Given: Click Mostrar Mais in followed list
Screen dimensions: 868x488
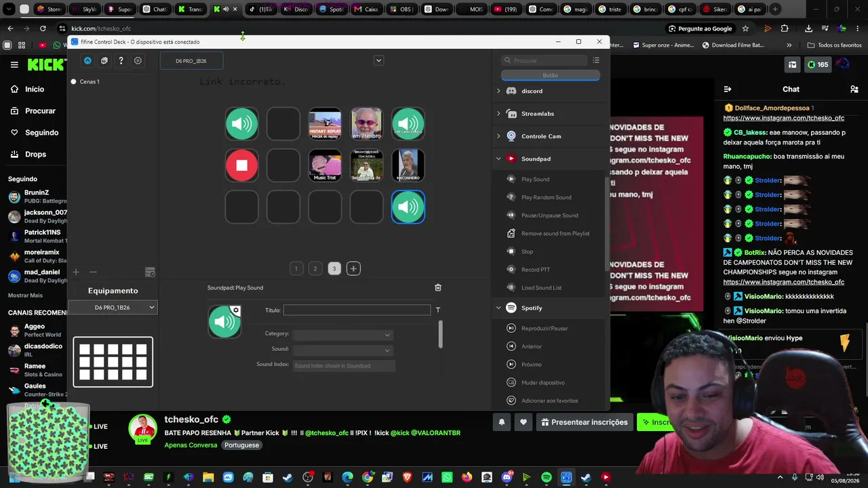Looking at the screenshot, I should pyautogui.click(x=25, y=296).
